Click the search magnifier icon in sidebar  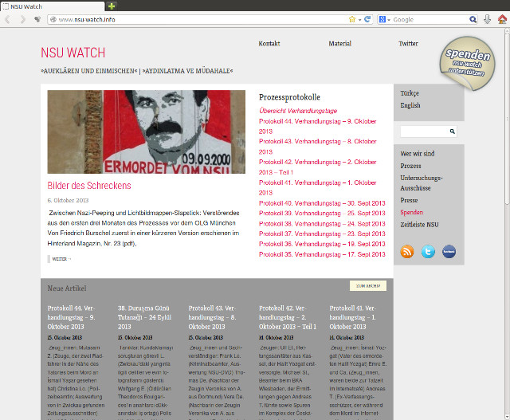[453, 131]
